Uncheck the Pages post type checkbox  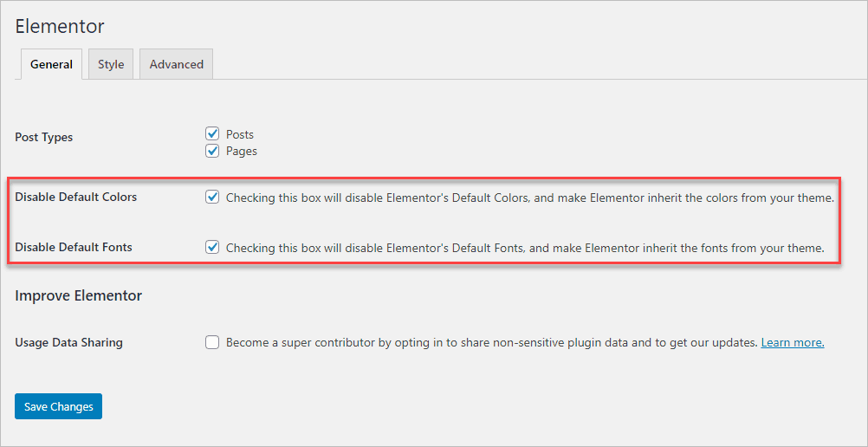coord(212,151)
